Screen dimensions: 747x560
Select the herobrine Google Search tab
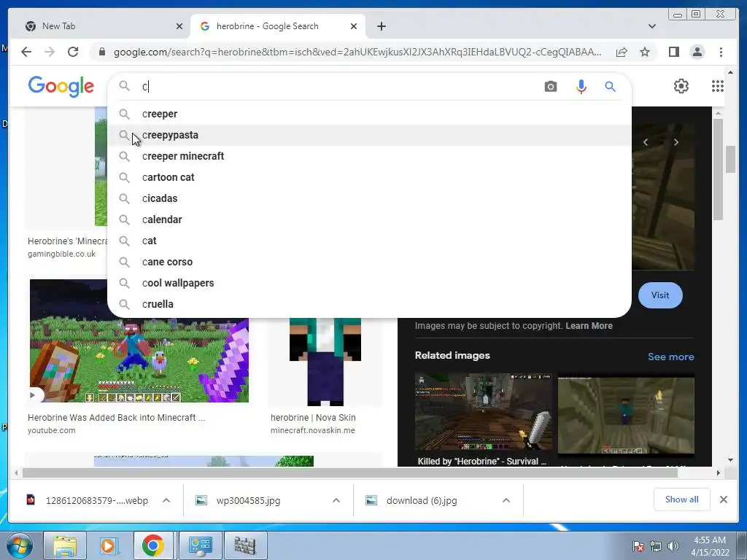point(278,26)
